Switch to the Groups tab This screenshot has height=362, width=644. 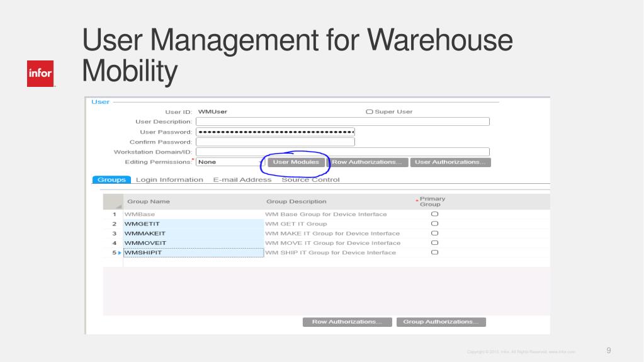click(x=111, y=179)
